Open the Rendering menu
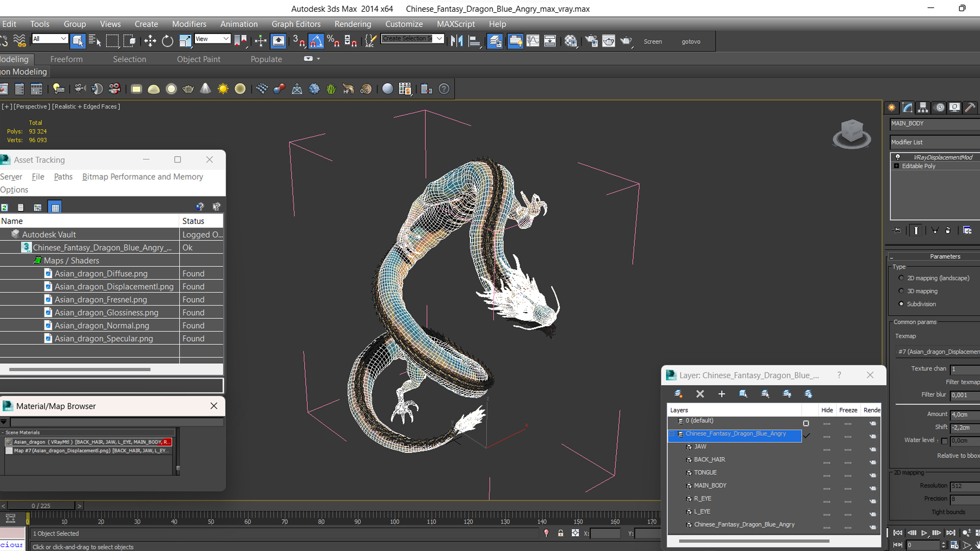 pyautogui.click(x=353, y=24)
